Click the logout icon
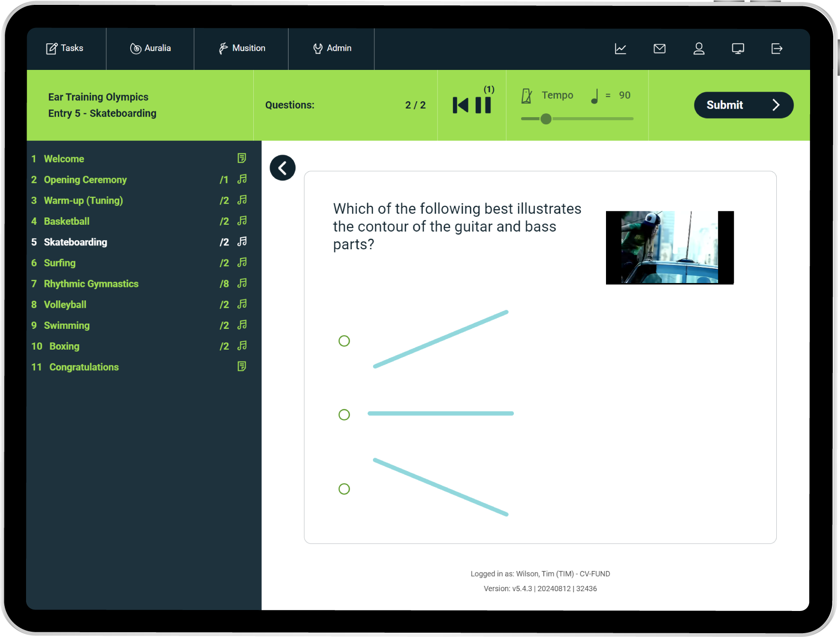840x637 pixels. click(x=777, y=49)
